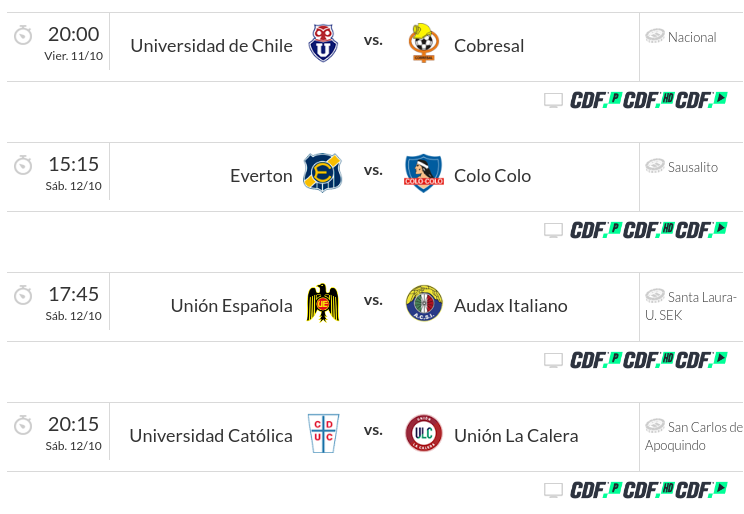744x514 pixels.
Task: Click the Cobresal miner helmet crest
Action: (x=424, y=43)
